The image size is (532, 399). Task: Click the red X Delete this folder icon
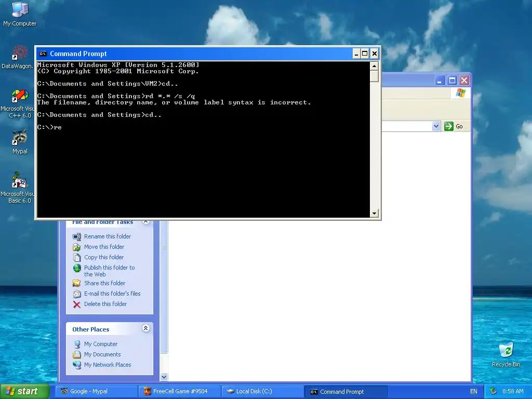(x=77, y=304)
